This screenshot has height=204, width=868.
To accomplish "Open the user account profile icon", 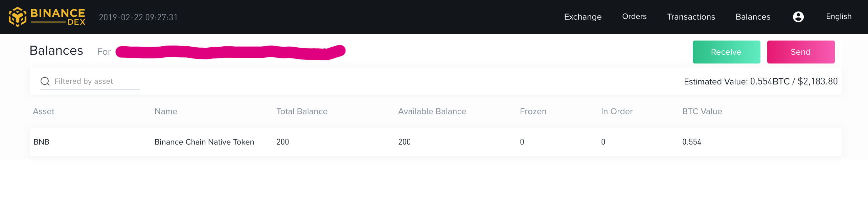I will click(798, 17).
